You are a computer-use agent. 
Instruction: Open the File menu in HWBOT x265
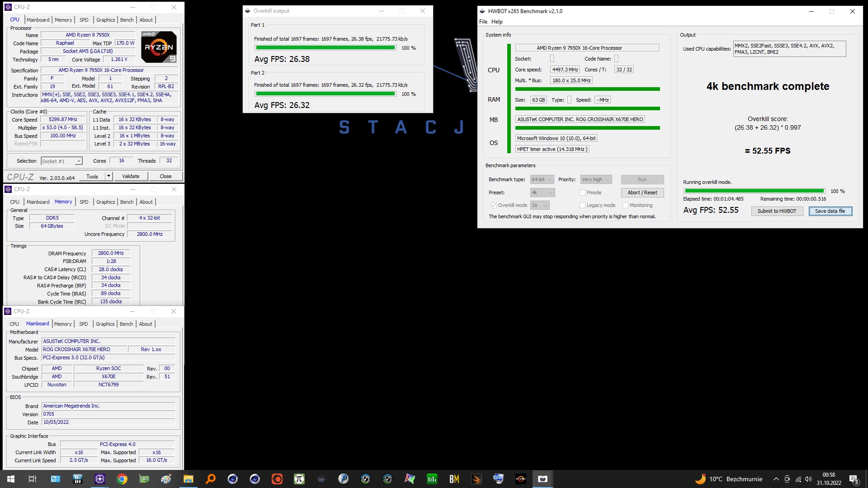tap(483, 22)
